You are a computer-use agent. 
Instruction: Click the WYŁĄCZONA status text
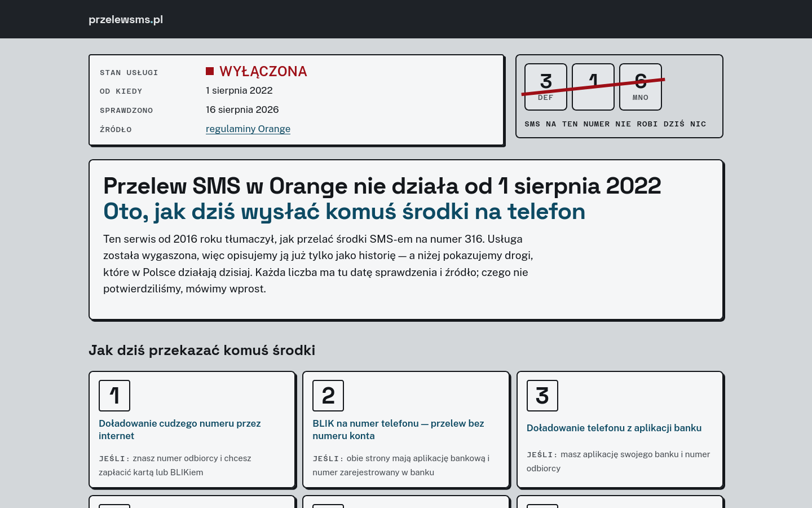point(263,71)
